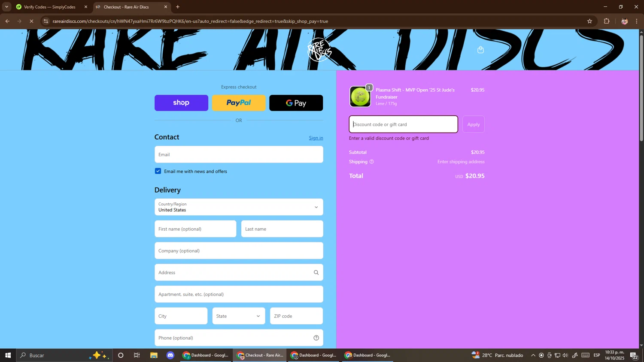Open the Chrome profile avatar
Image resolution: width=644 pixels, height=362 pixels.
(624, 21)
